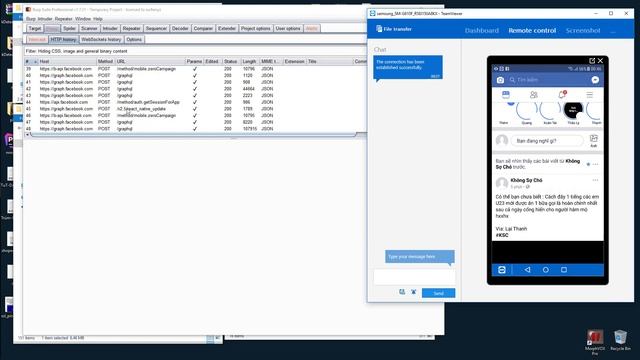Screen dimensions: 640x360
Task: Open the Recycle Bin desktop icon
Action: [620, 340]
